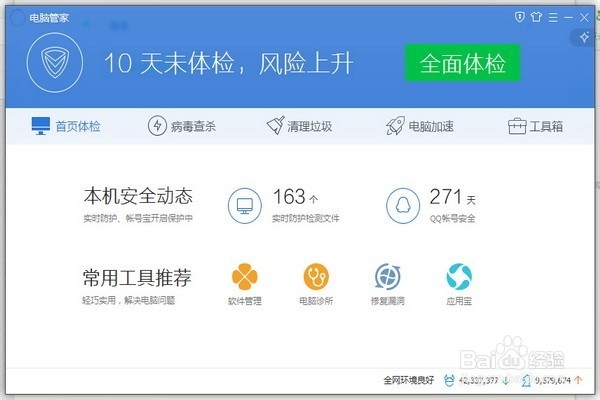
Task: Click the 电脑管家 title text
Action: click(49, 18)
